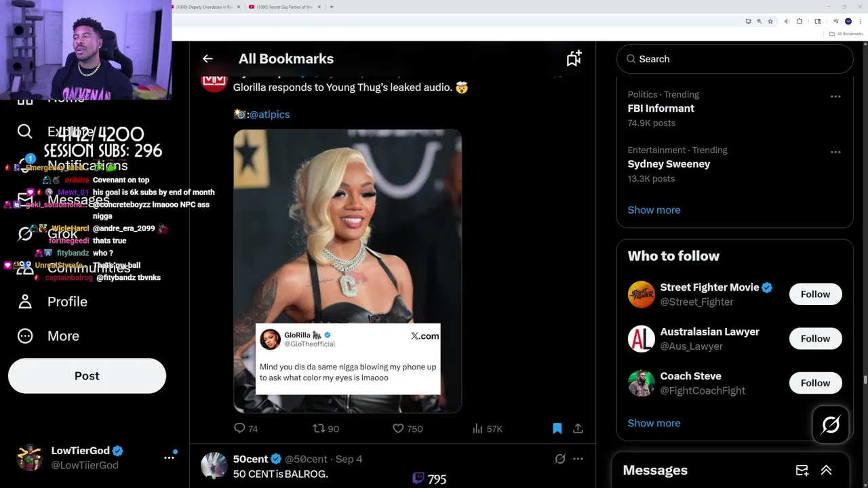Reply to the Glorilla post
Viewport: 868px width, 488px height.
(245, 428)
